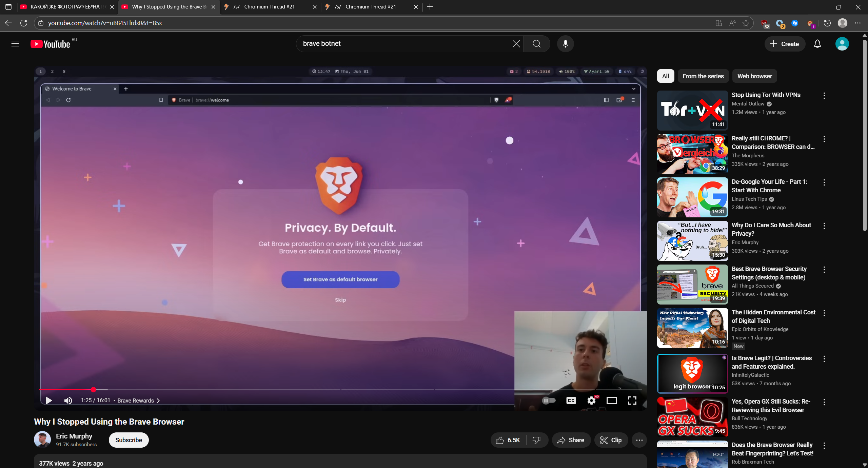Open YouTube notifications bell
Viewport: 868px width, 468px height.
[817, 44]
